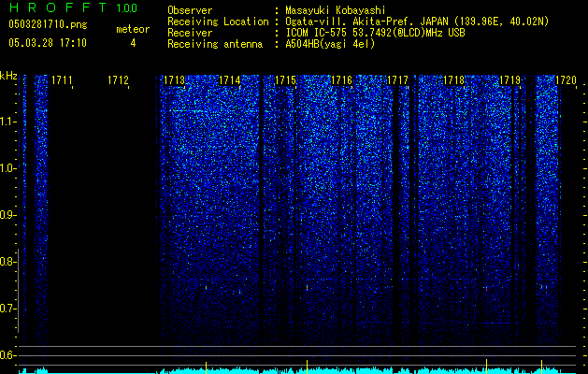Image resolution: width=588 pixels, height=374 pixels.
Task: Select the Ogata-vill. Akita-Pref. JAPAN location text
Action: pos(417,22)
